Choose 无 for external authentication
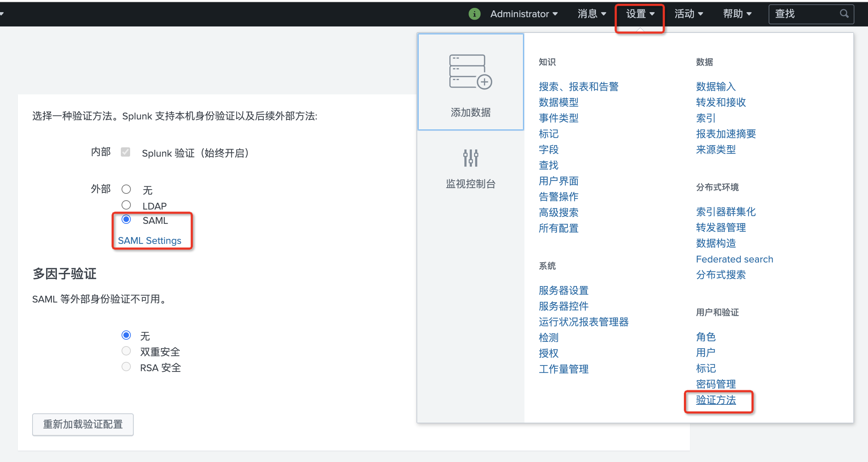Viewport: 868px width, 462px height. (126, 189)
